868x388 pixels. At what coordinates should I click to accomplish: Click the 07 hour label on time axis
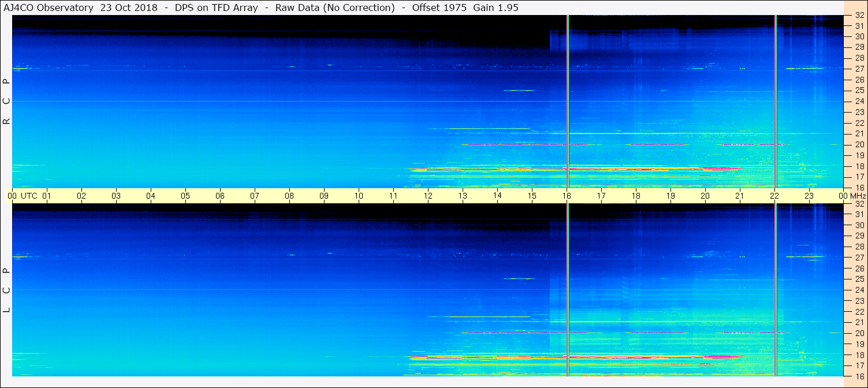pyautogui.click(x=255, y=196)
